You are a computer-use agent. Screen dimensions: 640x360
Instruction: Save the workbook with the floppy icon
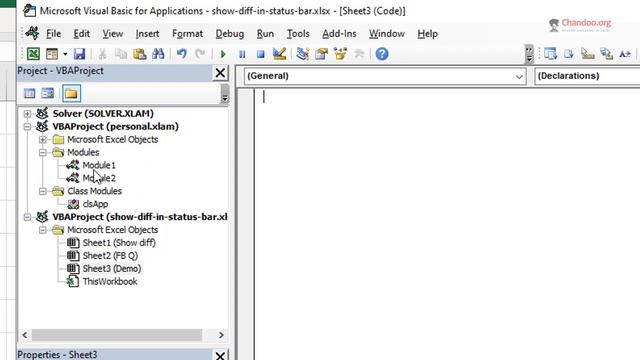(x=79, y=54)
